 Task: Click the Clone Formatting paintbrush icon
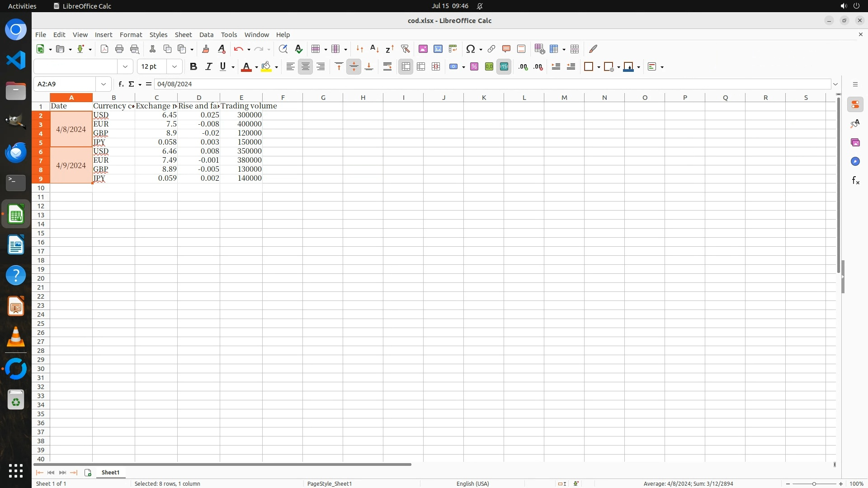[206, 49]
